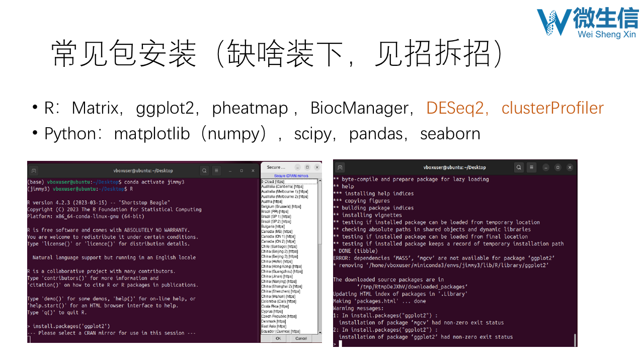Minimize the ggplot2 error terminal window

point(545,167)
